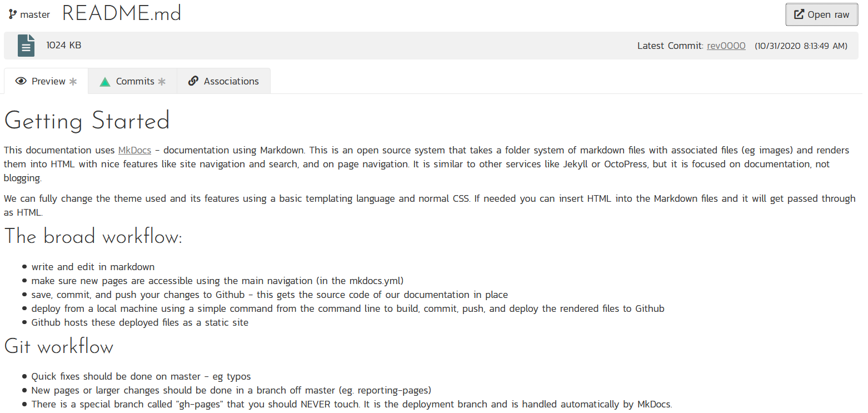The image size is (868, 413).
Task: Follow the MkDocs hyperlink
Action: tap(134, 150)
